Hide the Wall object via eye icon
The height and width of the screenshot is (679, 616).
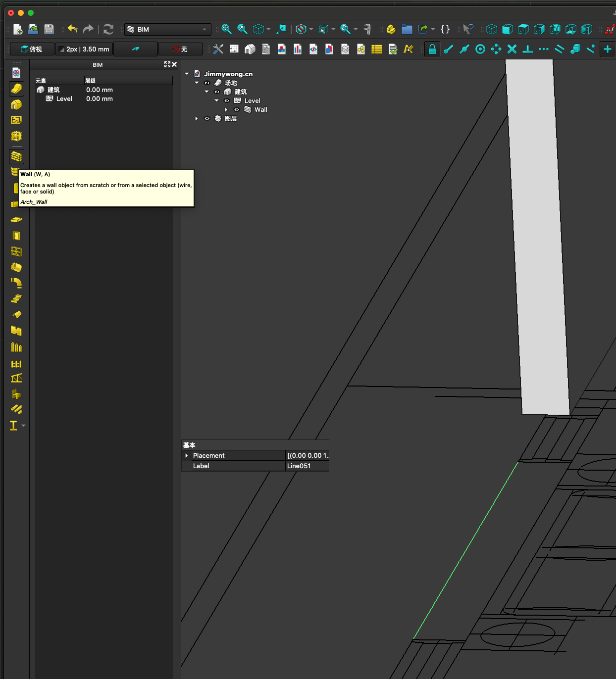[237, 110]
